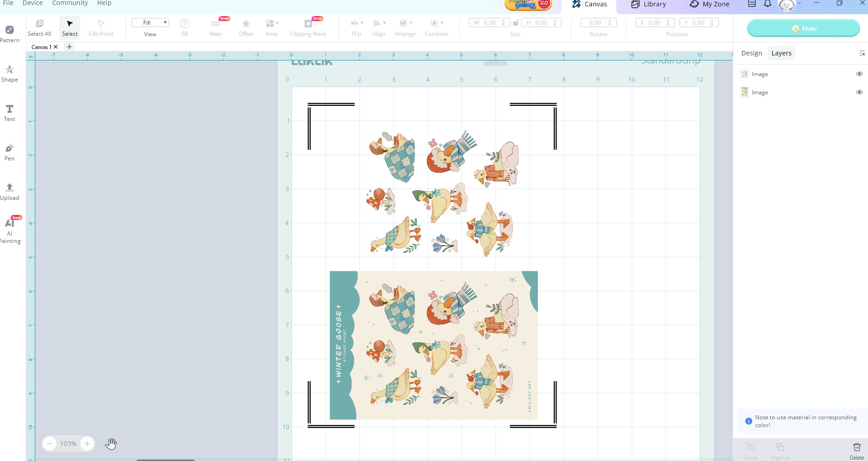Select the Text tool
This screenshot has width=868, height=461.
pyautogui.click(x=9, y=113)
